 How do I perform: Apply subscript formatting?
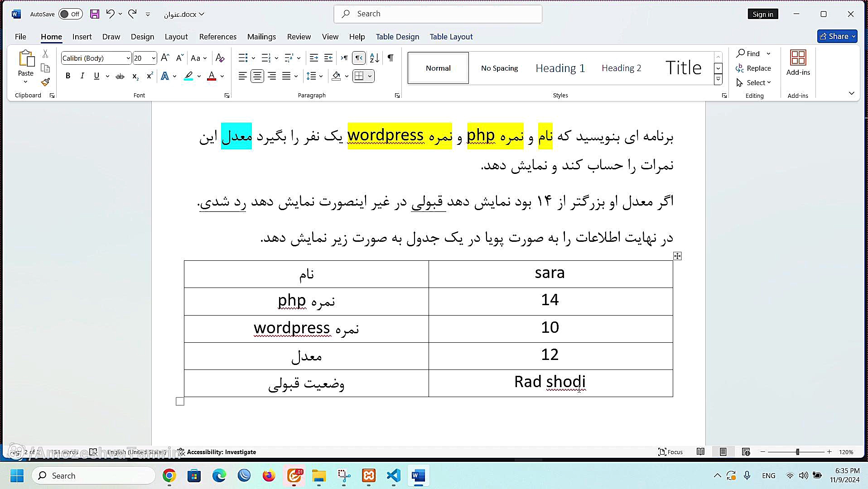[x=135, y=76]
